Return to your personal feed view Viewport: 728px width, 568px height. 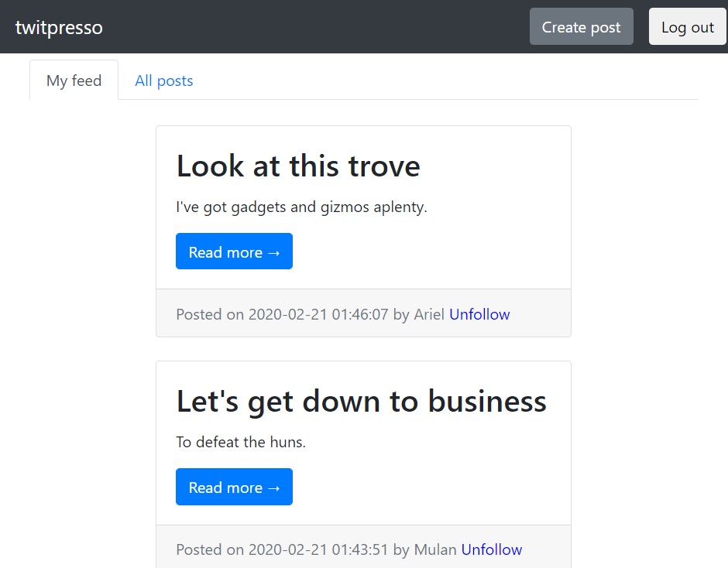point(74,80)
